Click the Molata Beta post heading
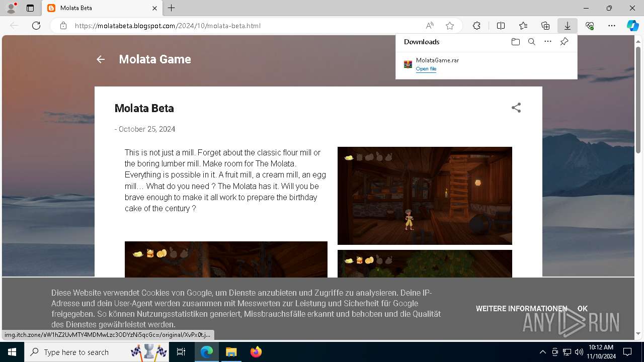Image resolution: width=644 pixels, height=362 pixels. point(144,108)
